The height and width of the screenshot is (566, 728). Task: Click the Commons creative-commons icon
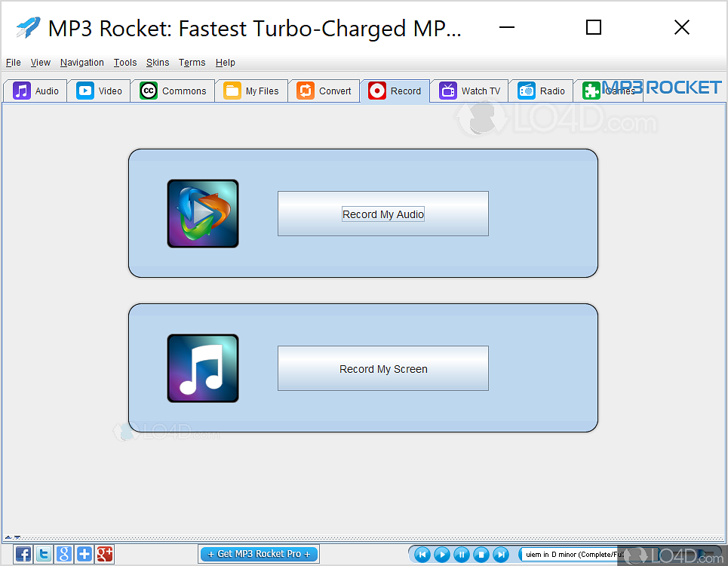pyautogui.click(x=149, y=91)
